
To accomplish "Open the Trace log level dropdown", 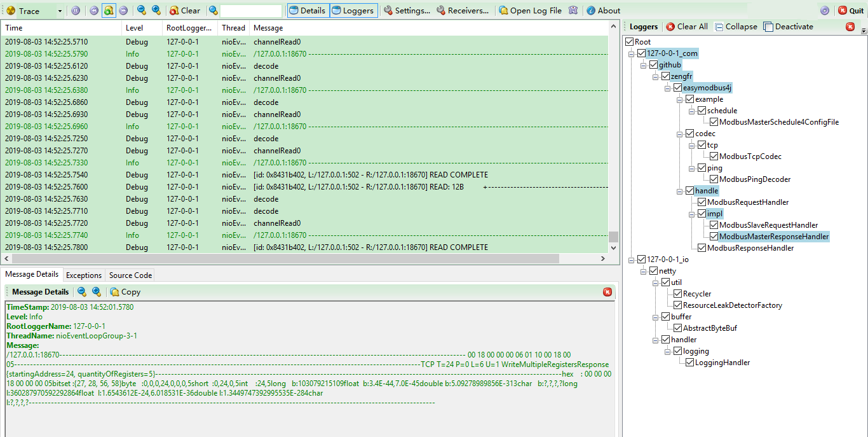I will click(60, 11).
